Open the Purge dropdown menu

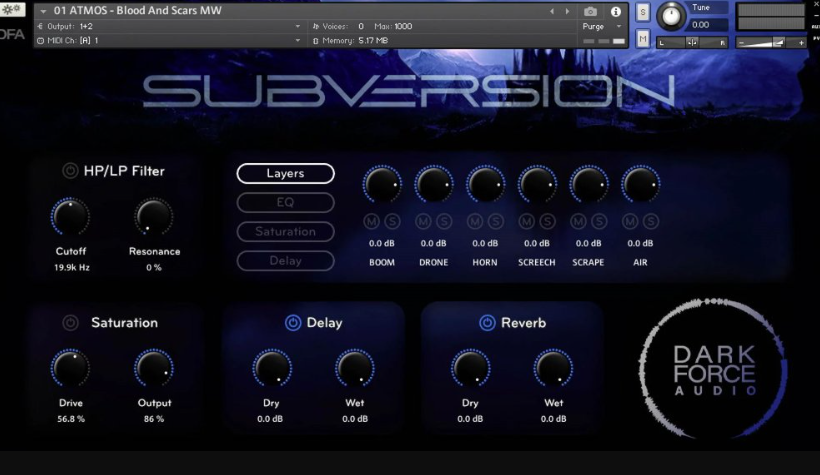click(602, 26)
